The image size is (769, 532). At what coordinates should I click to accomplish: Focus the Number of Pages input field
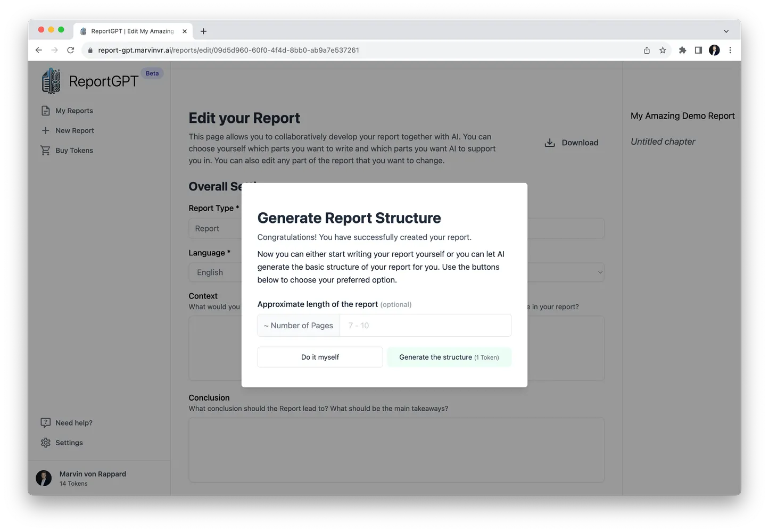pos(425,326)
